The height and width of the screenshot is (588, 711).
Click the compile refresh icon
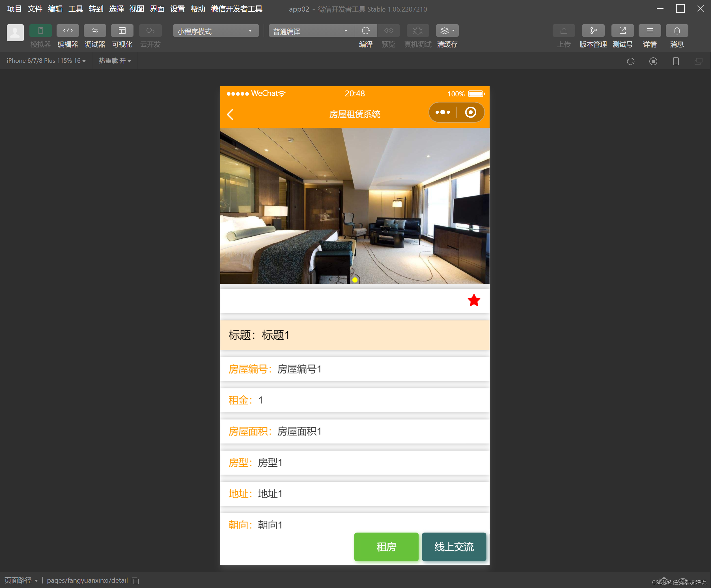[x=366, y=31]
